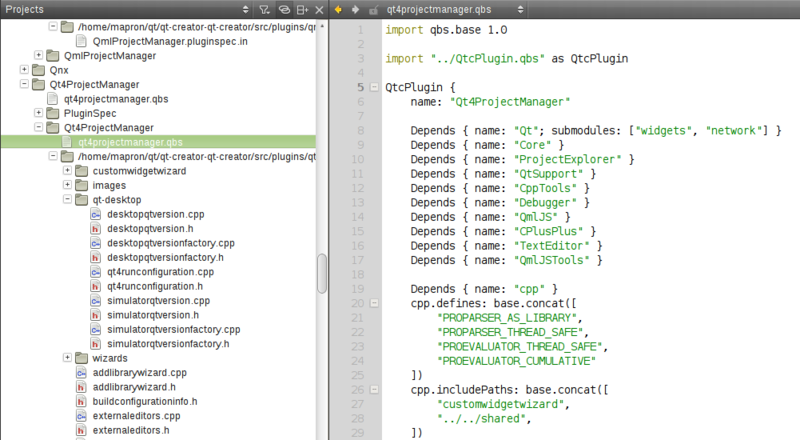Close the Projects side panel
This screenshot has height=440, width=800.
319,9
